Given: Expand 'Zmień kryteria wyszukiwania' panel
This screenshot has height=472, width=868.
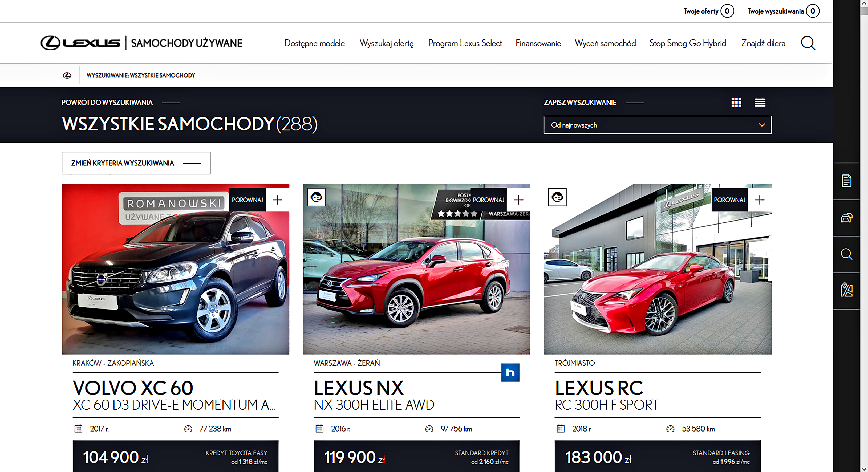Looking at the screenshot, I should [136, 163].
